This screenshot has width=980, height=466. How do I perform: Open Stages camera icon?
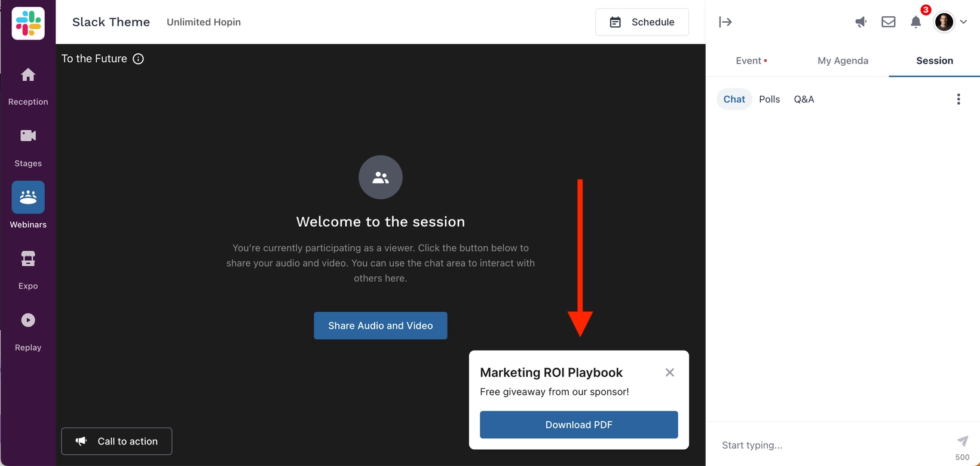[28, 136]
